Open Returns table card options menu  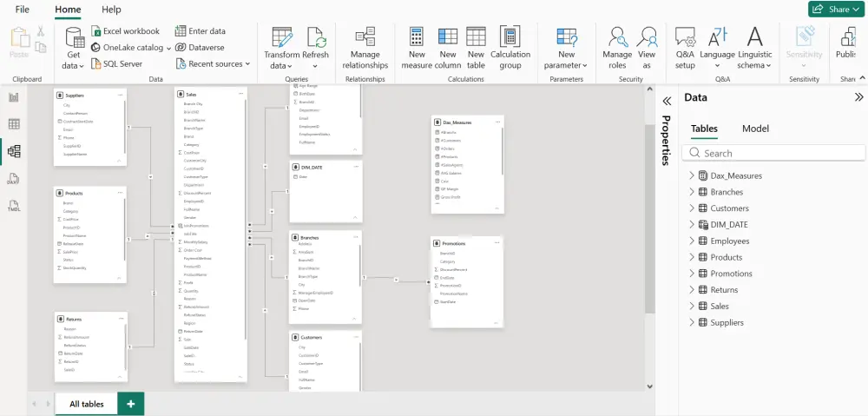(x=121, y=319)
